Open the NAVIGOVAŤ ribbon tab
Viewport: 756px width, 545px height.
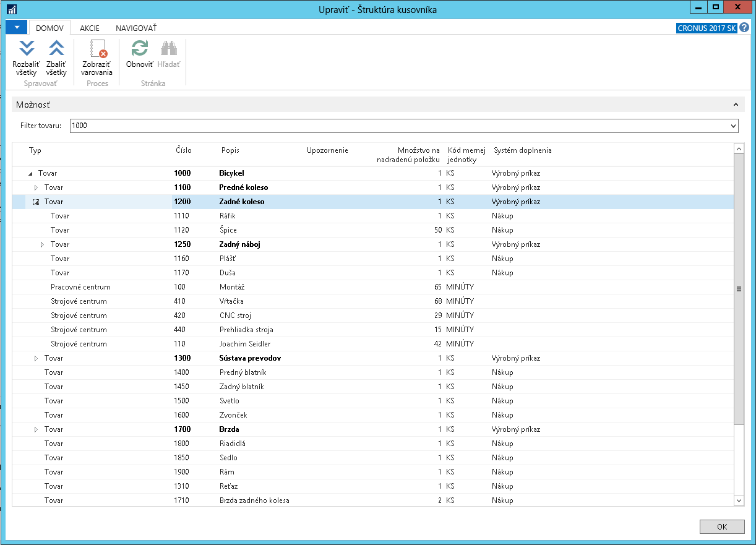click(x=136, y=28)
